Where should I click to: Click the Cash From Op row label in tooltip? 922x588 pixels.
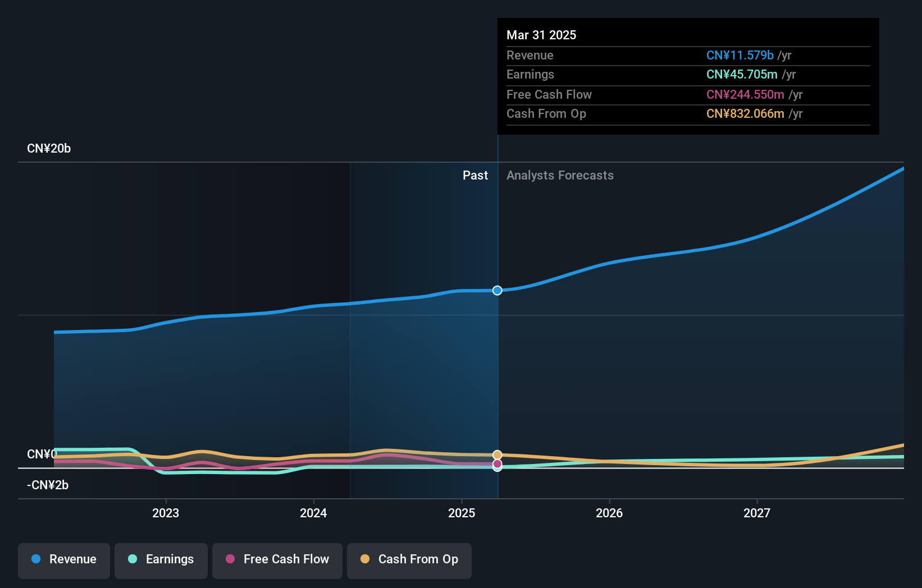[546, 114]
